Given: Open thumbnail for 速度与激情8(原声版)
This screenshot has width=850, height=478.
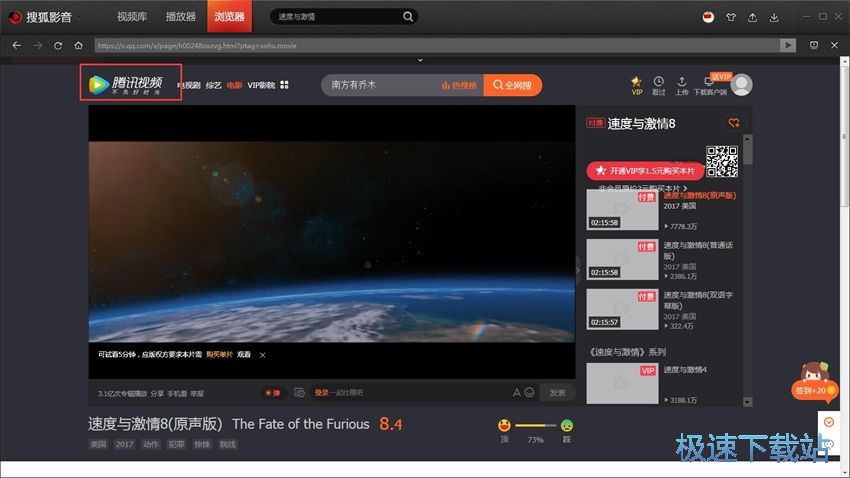Looking at the screenshot, I should [622, 210].
